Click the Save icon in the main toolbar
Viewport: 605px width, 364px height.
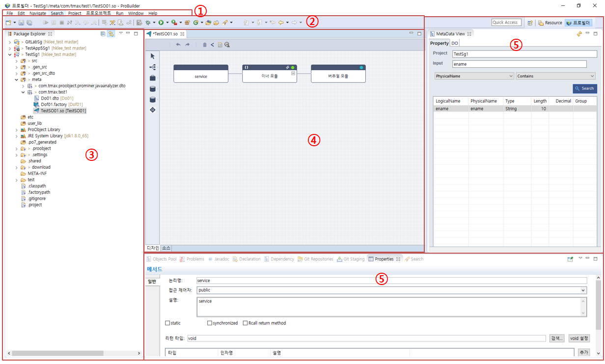[x=22, y=23]
